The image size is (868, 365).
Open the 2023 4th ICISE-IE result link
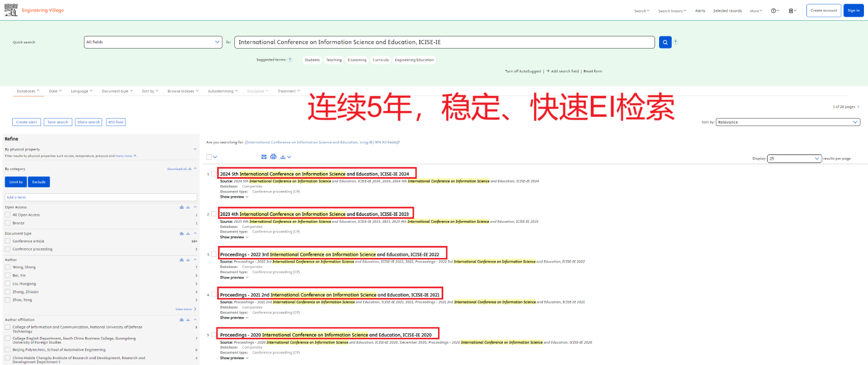(x=314, y=214)
